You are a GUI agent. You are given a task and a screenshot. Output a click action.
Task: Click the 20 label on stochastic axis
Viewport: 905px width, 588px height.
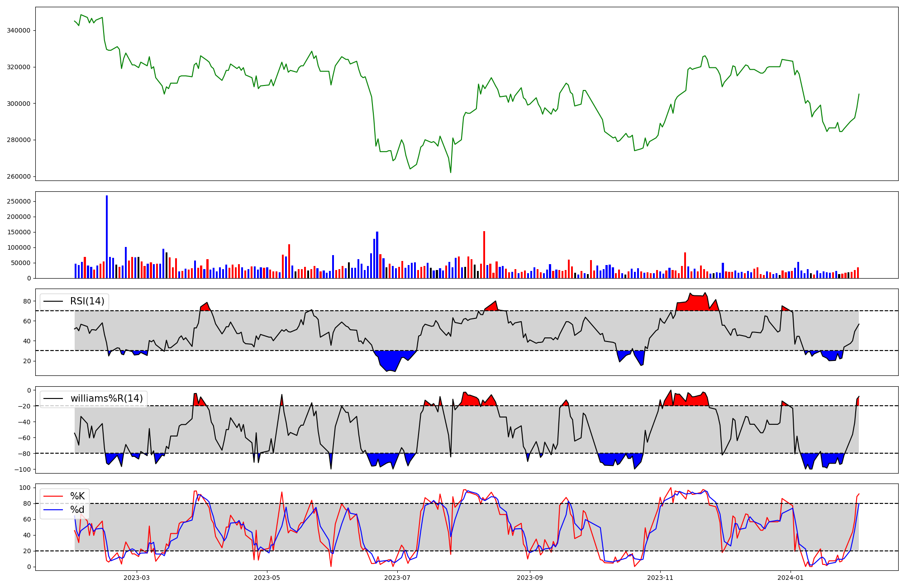coord(27,551)
